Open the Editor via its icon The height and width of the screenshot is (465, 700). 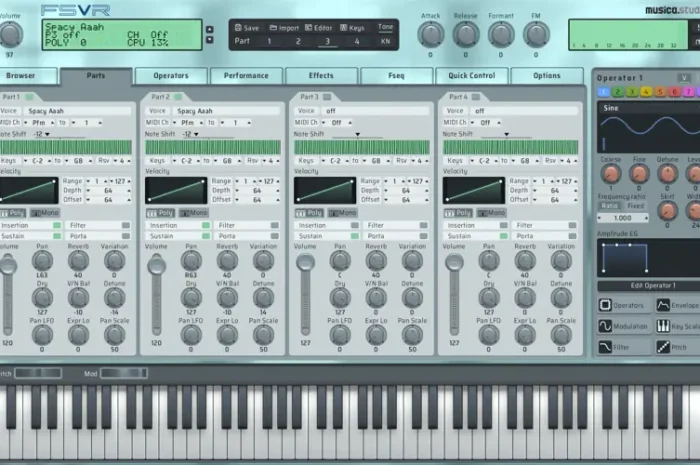pyautogui.click(x=308, y=28)
